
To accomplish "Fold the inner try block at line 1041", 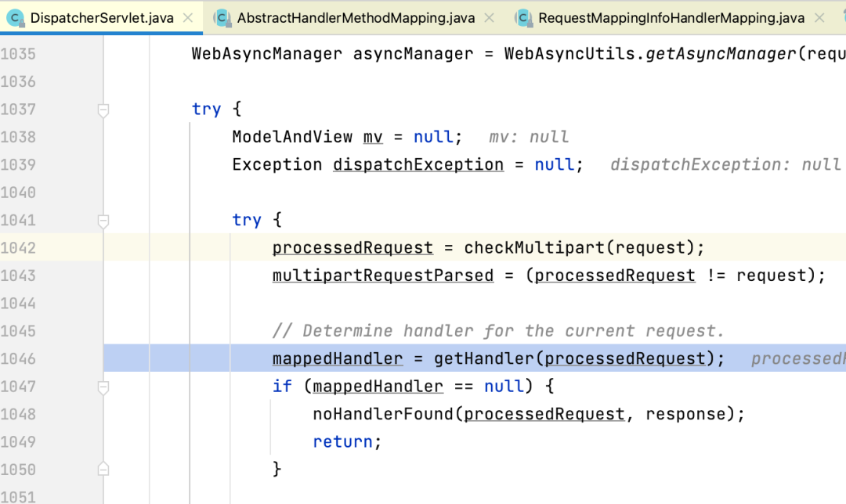I will pyautogui.click(x=103, y=221).
